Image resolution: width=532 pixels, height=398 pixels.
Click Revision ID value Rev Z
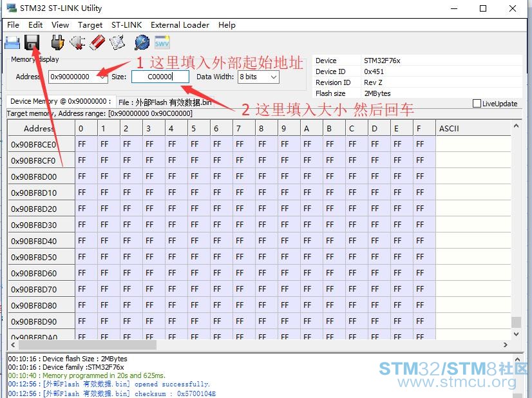click(373, 82)
